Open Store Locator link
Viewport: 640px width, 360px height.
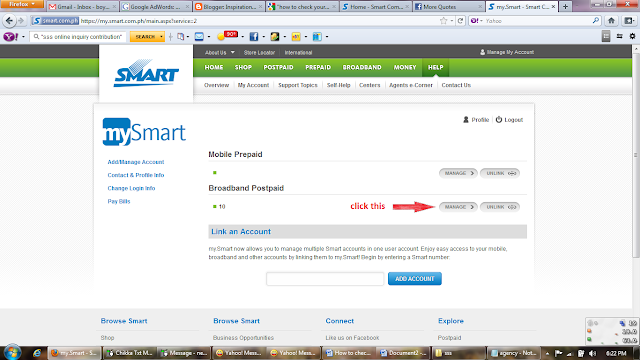tap(259, 53)
